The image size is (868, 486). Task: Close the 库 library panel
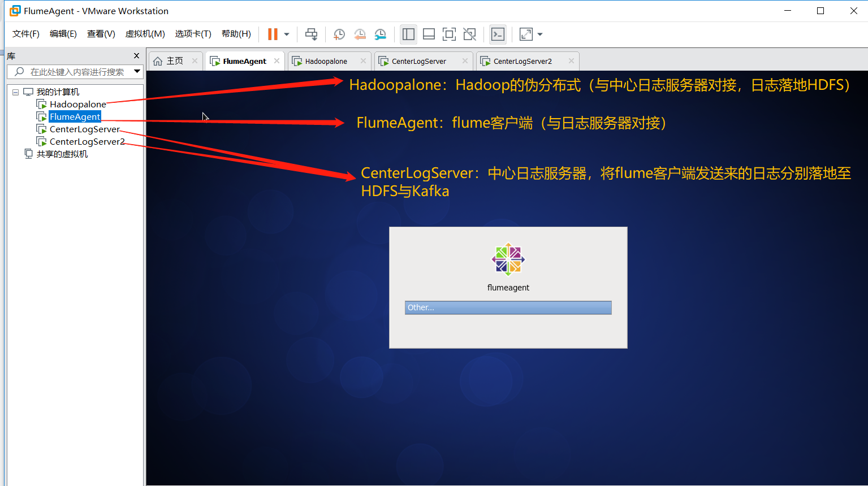point(136,55)
